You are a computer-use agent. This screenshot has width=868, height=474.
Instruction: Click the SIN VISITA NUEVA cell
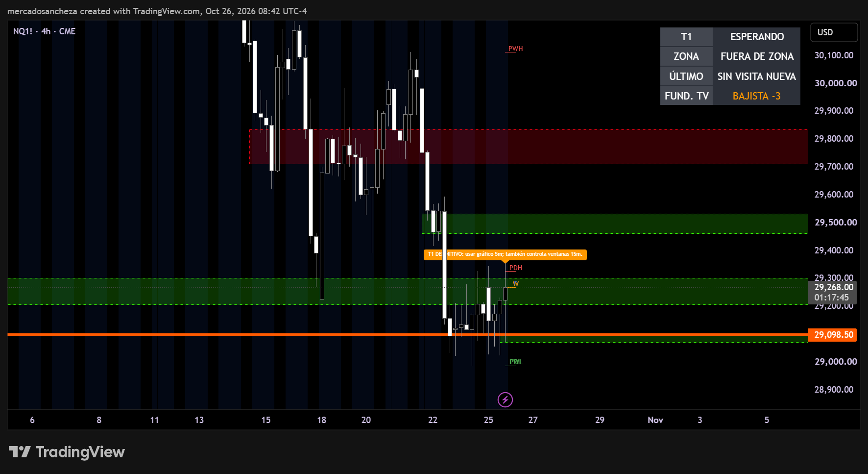[x=756, y=76]
